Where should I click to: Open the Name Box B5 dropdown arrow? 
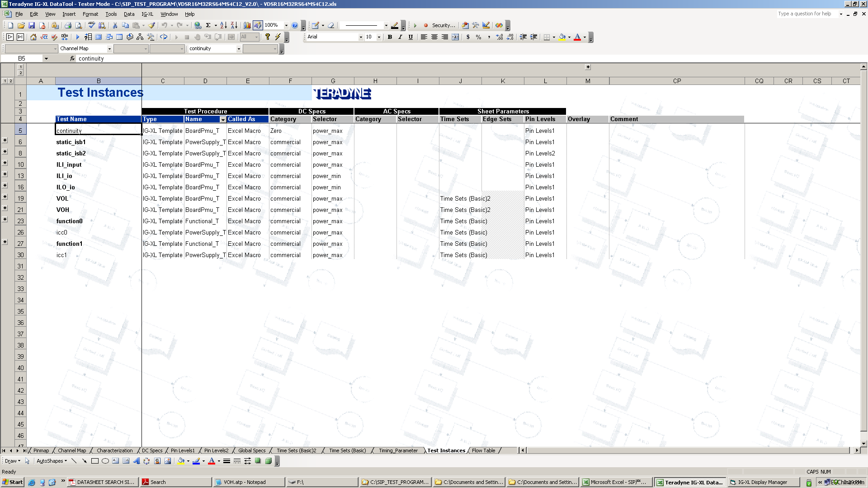(x=46, y=58)
